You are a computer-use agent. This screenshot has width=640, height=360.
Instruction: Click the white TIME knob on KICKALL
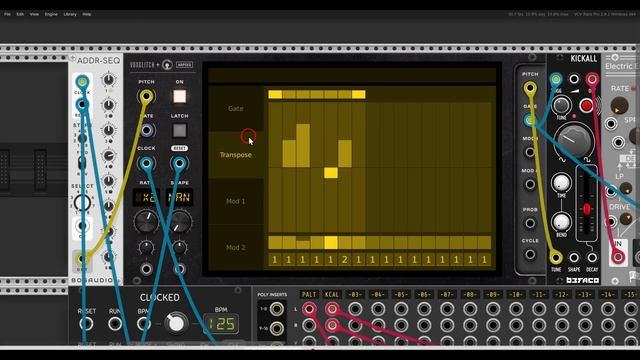click(x=561, y=183)
